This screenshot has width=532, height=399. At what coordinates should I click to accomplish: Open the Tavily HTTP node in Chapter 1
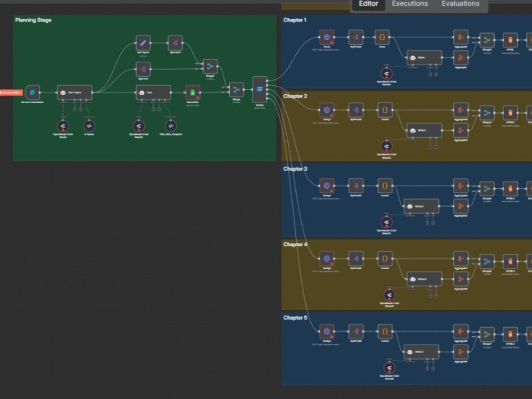(327, 37)
